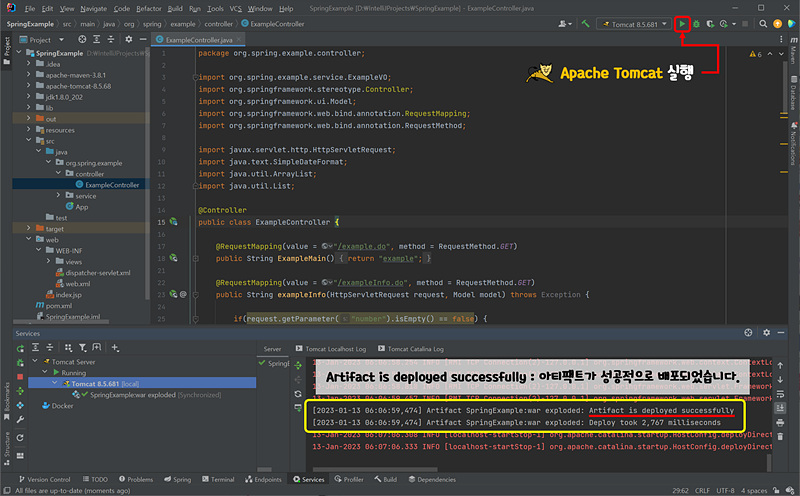This screenshot has width=800, height=496.
Task: Click Select Opened File target icon in Project panel
Action: 82,39
